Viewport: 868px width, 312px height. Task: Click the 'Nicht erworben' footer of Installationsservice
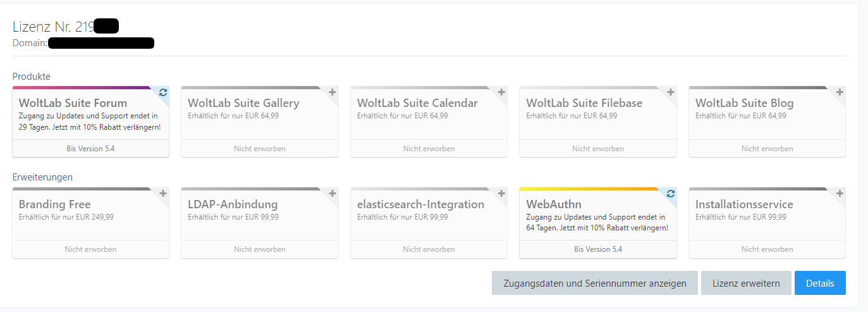point(767,249)
